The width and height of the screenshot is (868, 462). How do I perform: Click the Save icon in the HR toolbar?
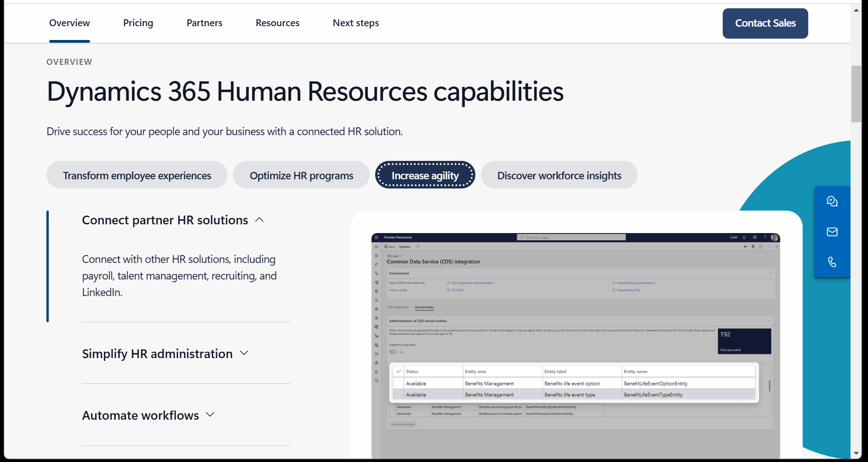pos(390,246)
